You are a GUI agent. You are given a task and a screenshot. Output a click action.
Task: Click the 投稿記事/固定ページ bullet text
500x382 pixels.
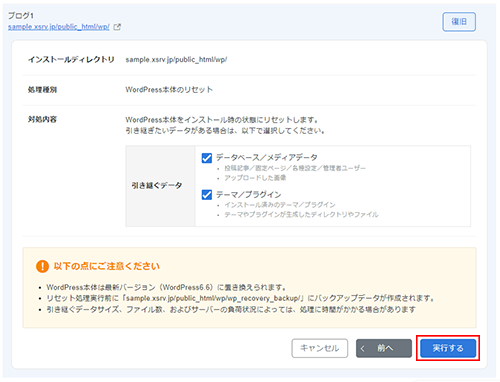point(295,168)
